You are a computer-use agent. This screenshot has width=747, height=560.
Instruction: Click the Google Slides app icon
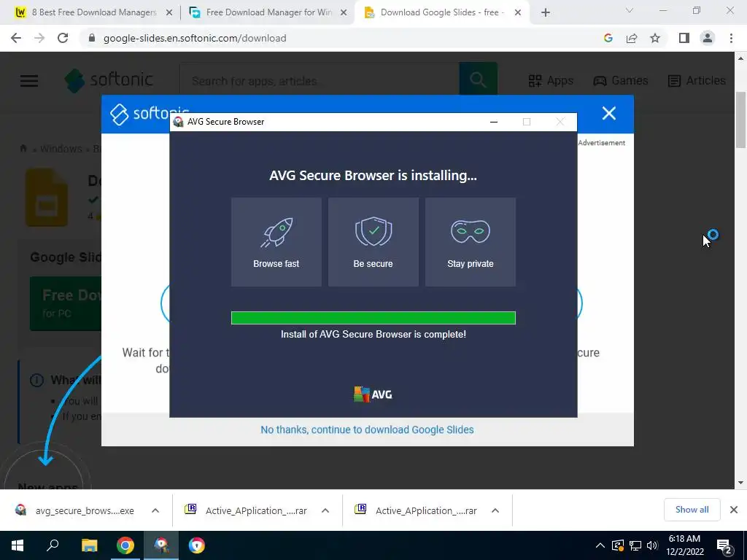pyautogui.click(x=46, y=197)
